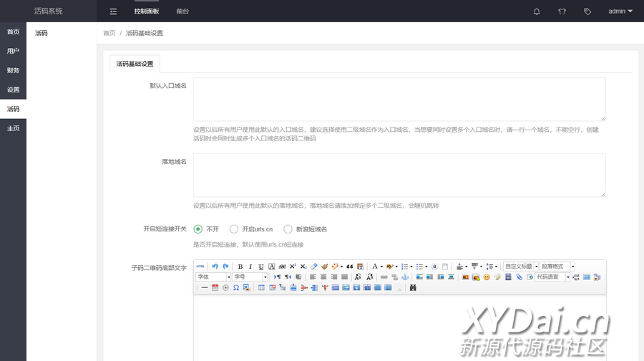
Task: Select the 不开 short link option
Action: tap(198, 229)
